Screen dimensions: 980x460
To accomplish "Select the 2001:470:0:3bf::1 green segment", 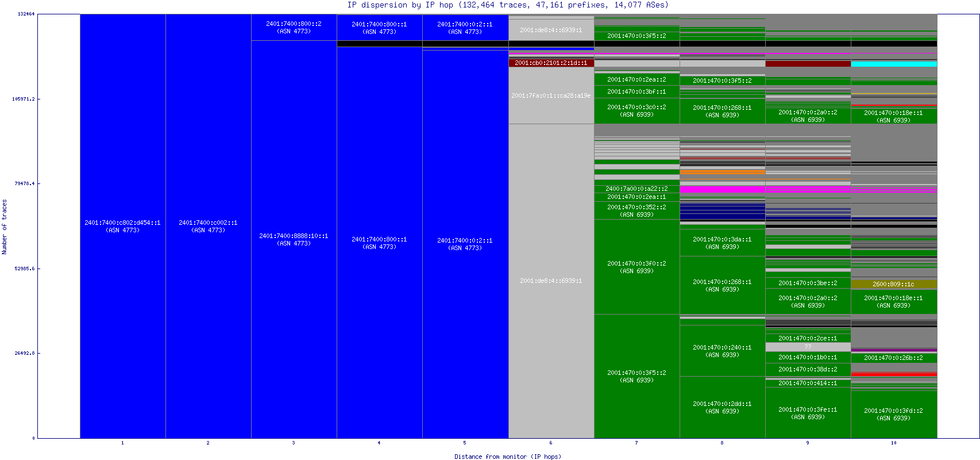I will tap(636, 91).
